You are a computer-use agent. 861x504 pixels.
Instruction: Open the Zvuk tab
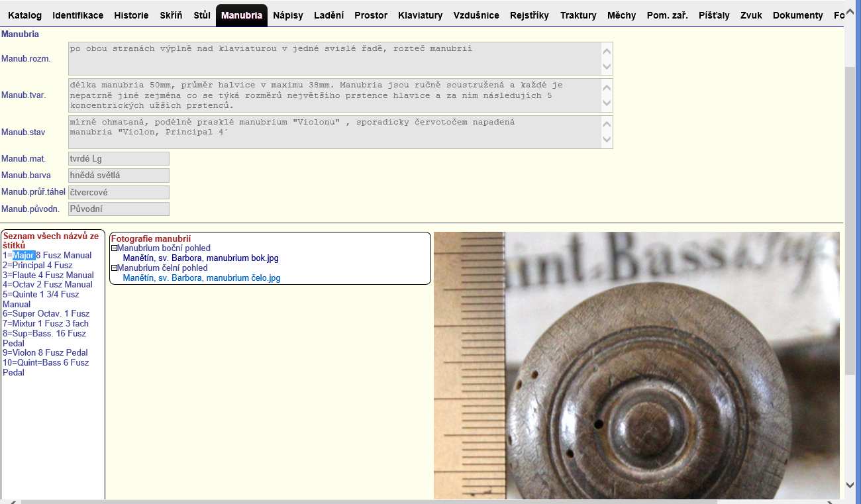pyautogui.click(x=751, y=15)
